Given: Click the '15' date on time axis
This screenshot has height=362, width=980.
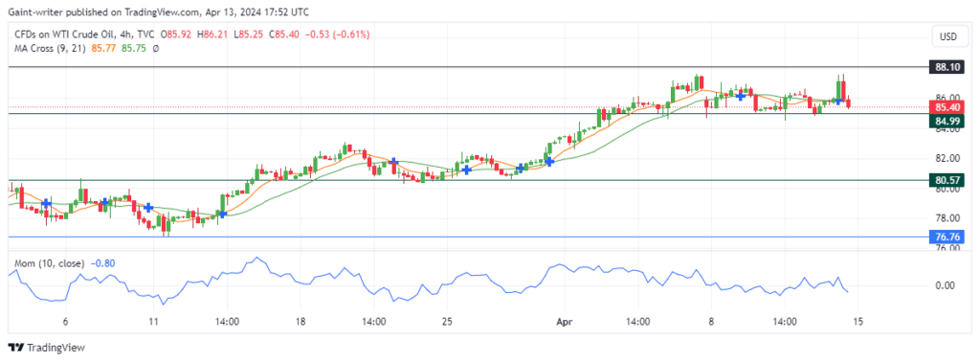Looking at the screenshot, I should click(x=857, y=322).
